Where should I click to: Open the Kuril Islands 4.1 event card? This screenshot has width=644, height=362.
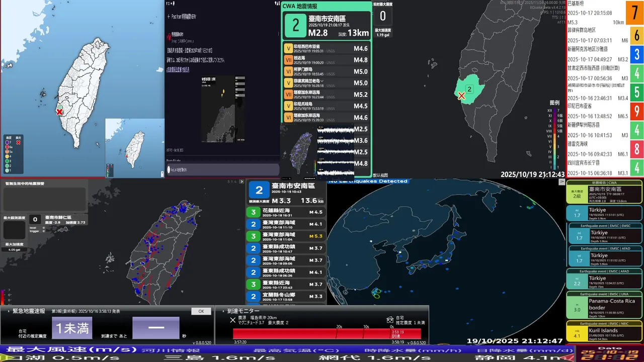tap(604, 331)
